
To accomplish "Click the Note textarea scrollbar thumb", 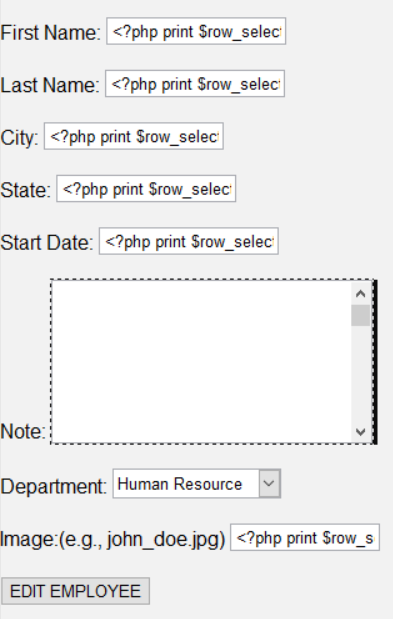I will [360, 315].
